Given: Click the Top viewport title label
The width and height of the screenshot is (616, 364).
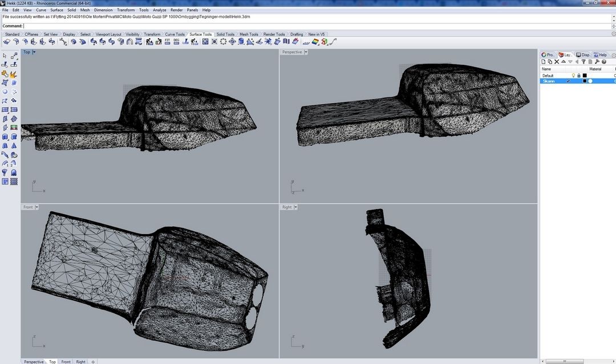Looking at the screenshot, I should [x=27, y=52].
